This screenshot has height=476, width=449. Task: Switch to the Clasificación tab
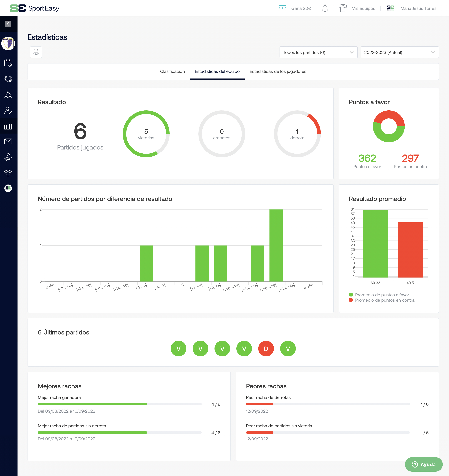[172, 71]
